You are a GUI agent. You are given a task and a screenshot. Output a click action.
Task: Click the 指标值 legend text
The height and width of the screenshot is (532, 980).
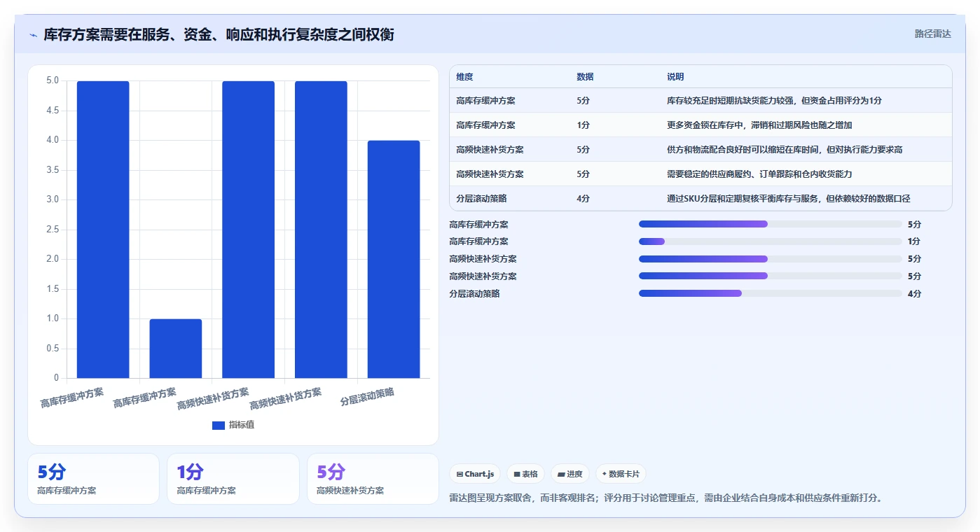click(242, 425)
